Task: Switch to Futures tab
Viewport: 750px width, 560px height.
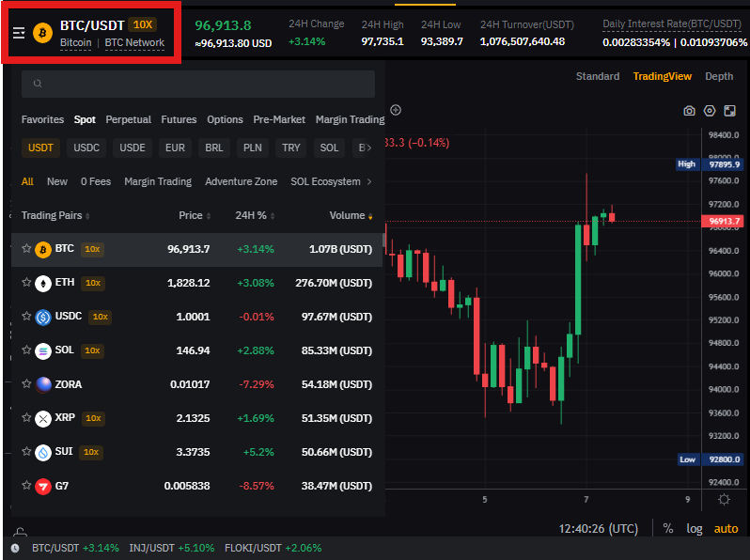Action: tap(179, 119)
